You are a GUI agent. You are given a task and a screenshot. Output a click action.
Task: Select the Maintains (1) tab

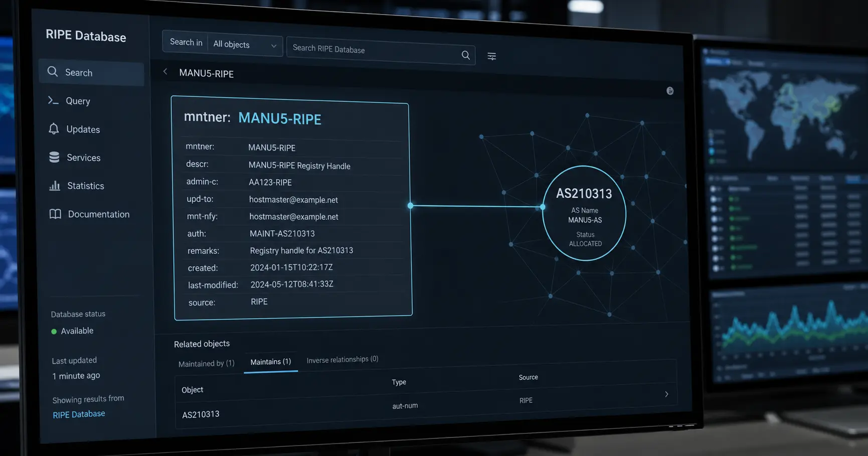(271, 362)
